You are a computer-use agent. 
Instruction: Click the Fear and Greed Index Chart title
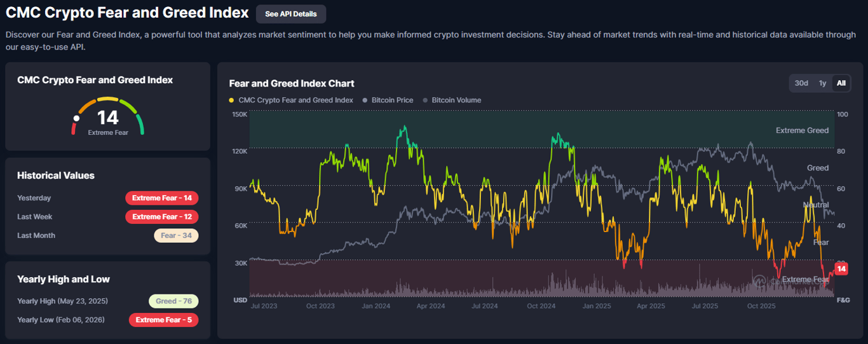pyautogui.click(x=292, y=83)
